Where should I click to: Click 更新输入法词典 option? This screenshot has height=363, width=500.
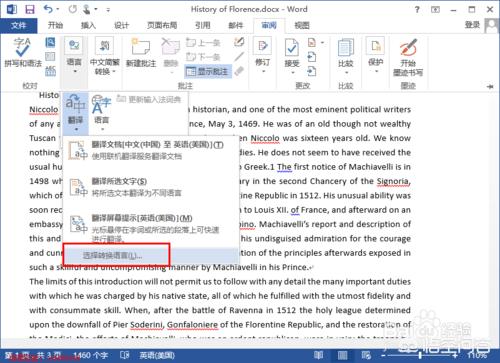tap(149, 99)
